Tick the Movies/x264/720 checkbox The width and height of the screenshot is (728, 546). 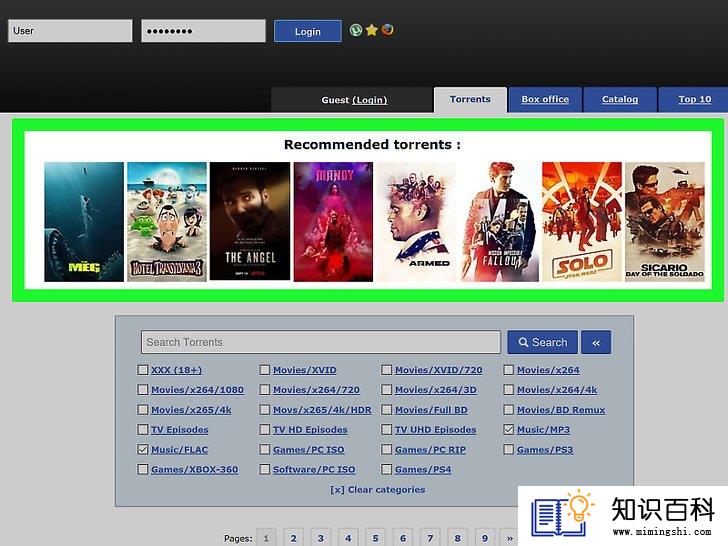pos(265,390)
